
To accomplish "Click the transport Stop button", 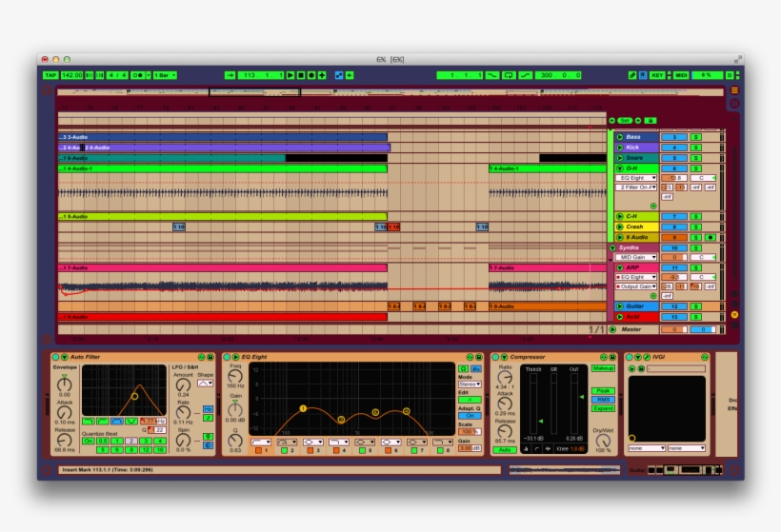I will [301, 75].
